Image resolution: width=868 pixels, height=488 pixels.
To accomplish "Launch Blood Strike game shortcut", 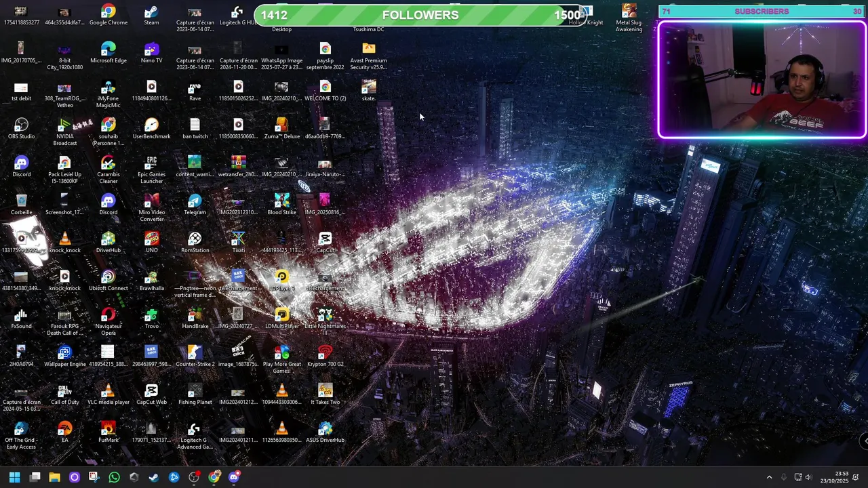I will click(282, 205).
